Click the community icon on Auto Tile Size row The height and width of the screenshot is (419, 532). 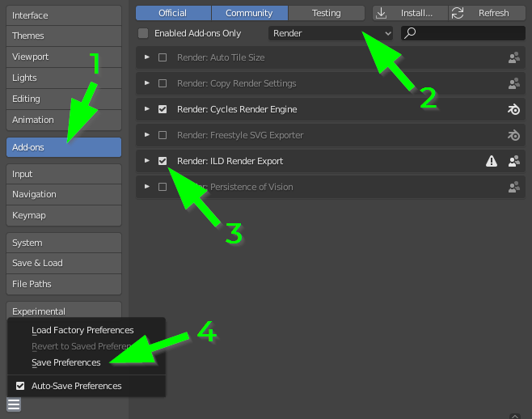tap(513, 57)
